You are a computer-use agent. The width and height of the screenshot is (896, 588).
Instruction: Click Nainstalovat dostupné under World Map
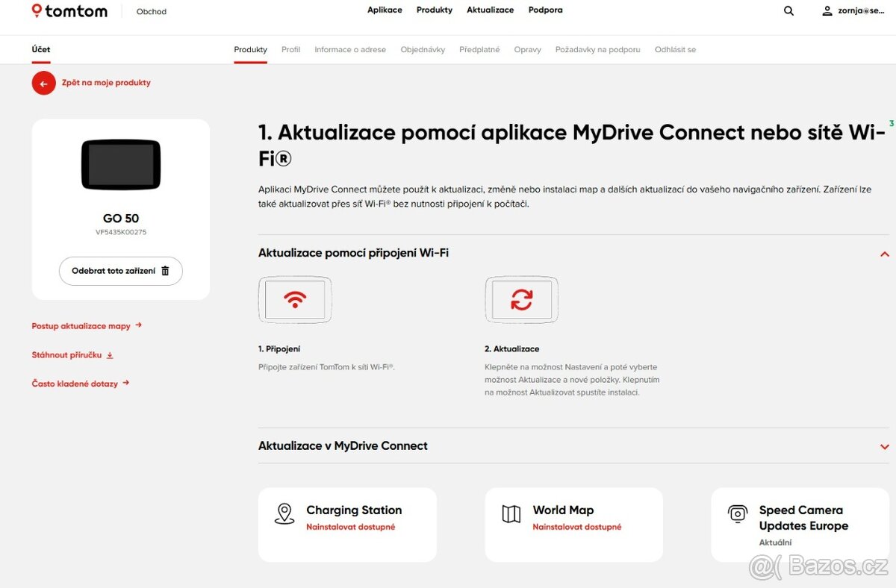tap(577, 527)
